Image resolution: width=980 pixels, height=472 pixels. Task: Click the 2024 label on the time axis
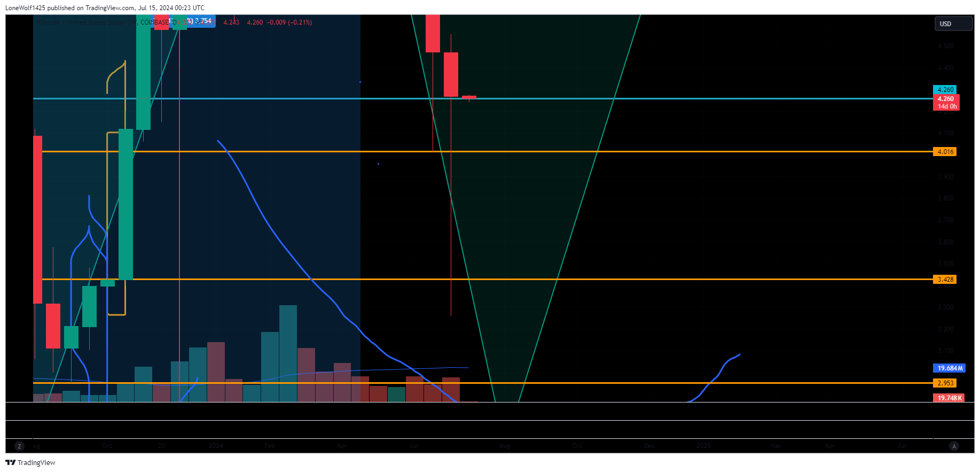216,446
